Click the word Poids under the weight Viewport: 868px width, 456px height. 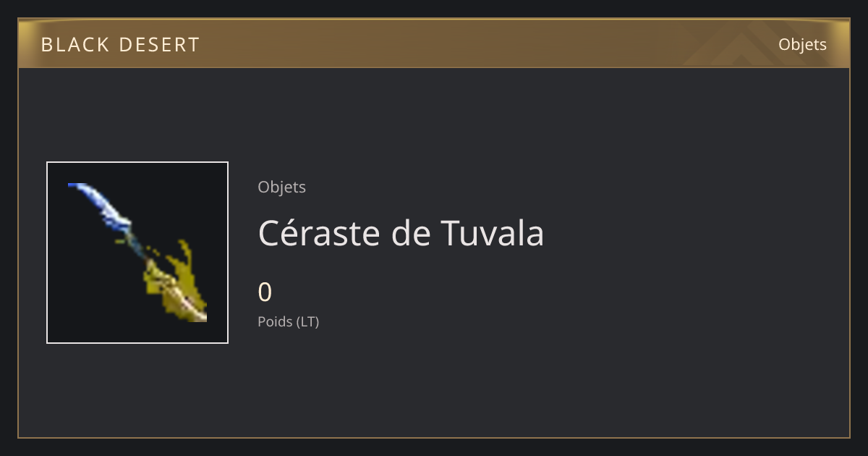pyautogui.click(x=274, y=321)
